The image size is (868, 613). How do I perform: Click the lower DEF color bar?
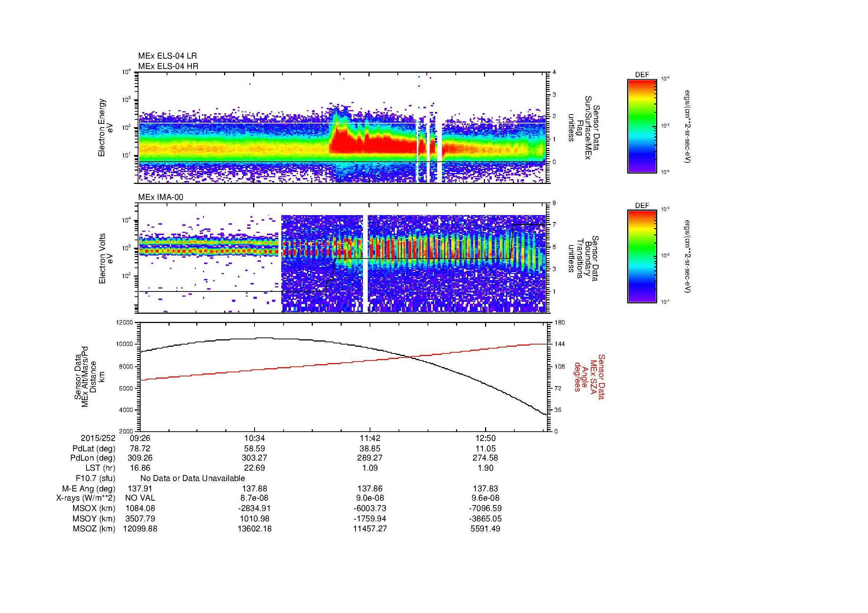pos(642,257)
